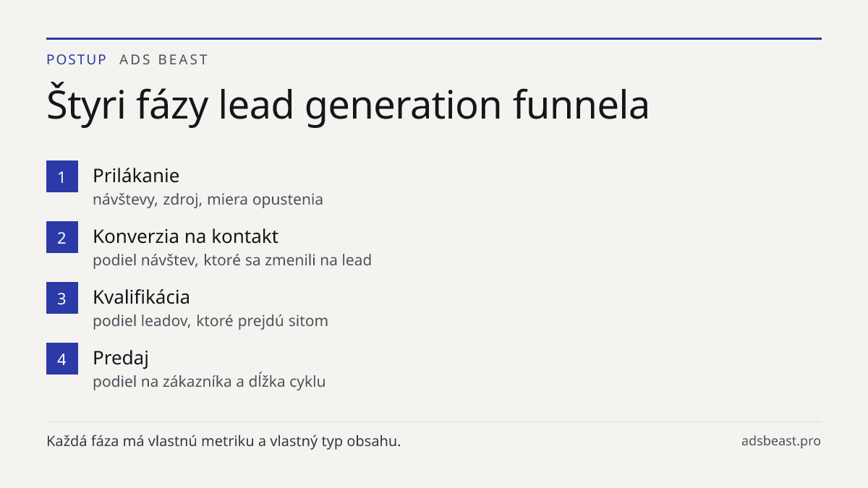Click 'podiel leadov, ktoré prejdú sitom' text
This screenshot has width=868, height=488.
(210, 321)
